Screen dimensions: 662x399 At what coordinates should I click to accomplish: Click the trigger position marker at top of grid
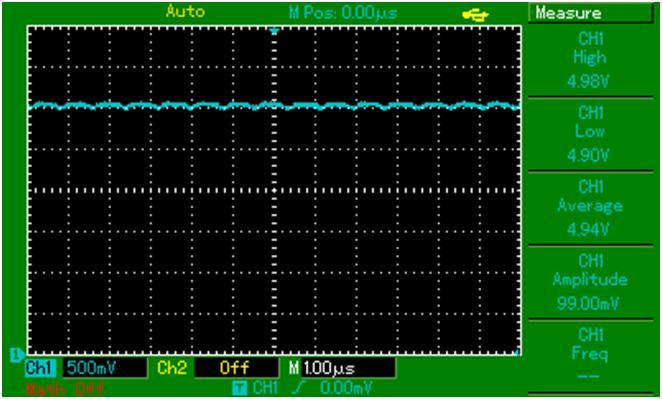274,31
